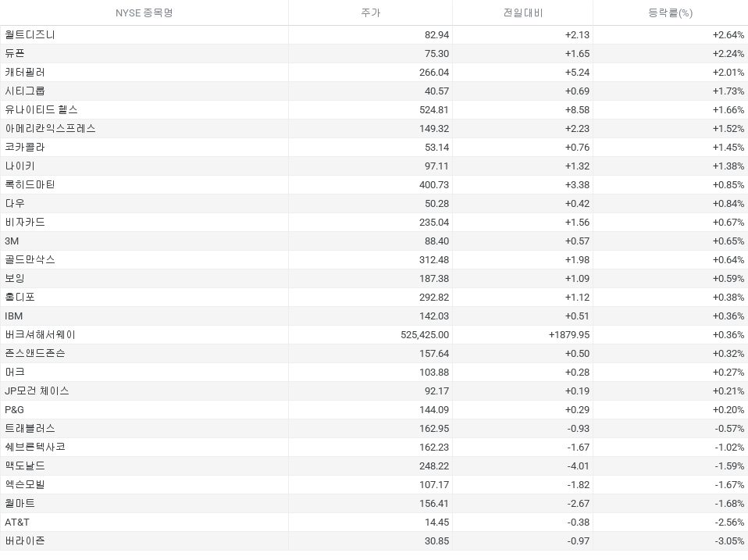The image size is (748, 560).
Task: Open the 버크셔해서웨이 stock link
Action: click(x=40, y=335)
